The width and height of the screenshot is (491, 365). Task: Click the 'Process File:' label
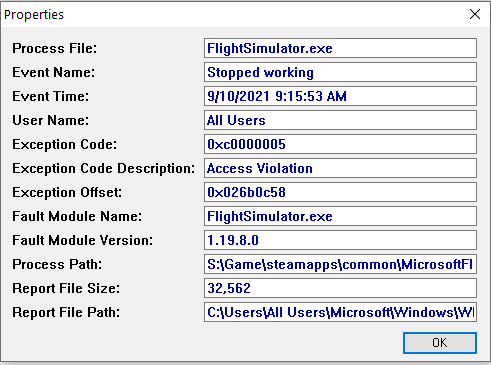click(x=55, y=48)
